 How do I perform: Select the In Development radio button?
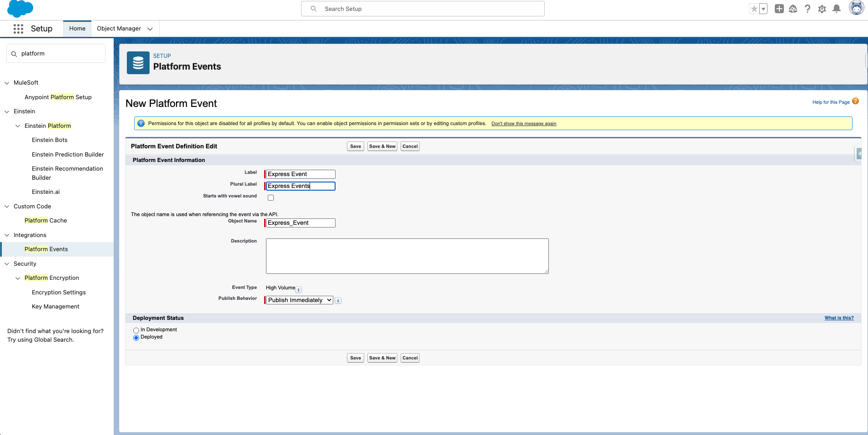[x=136, y=330]
